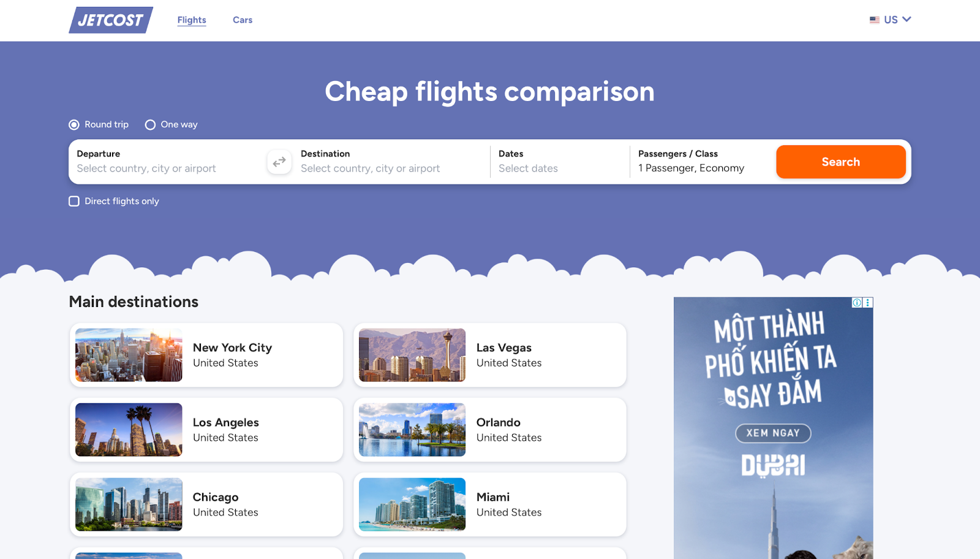Expand the US country selector chevron
This screenshot has height=559, width=980.
pyautogui.click(x=907, y=20)
